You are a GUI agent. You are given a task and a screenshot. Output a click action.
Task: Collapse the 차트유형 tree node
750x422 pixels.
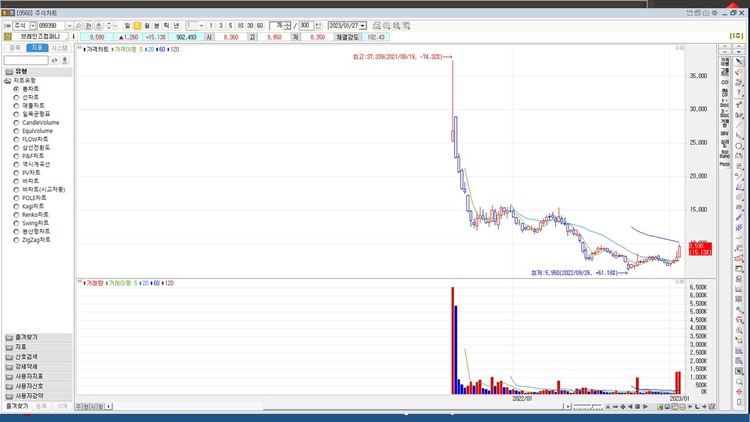point(8,81)
